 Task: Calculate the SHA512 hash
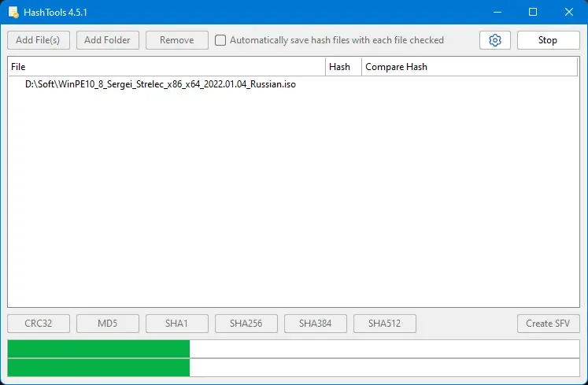click(385, 324)
